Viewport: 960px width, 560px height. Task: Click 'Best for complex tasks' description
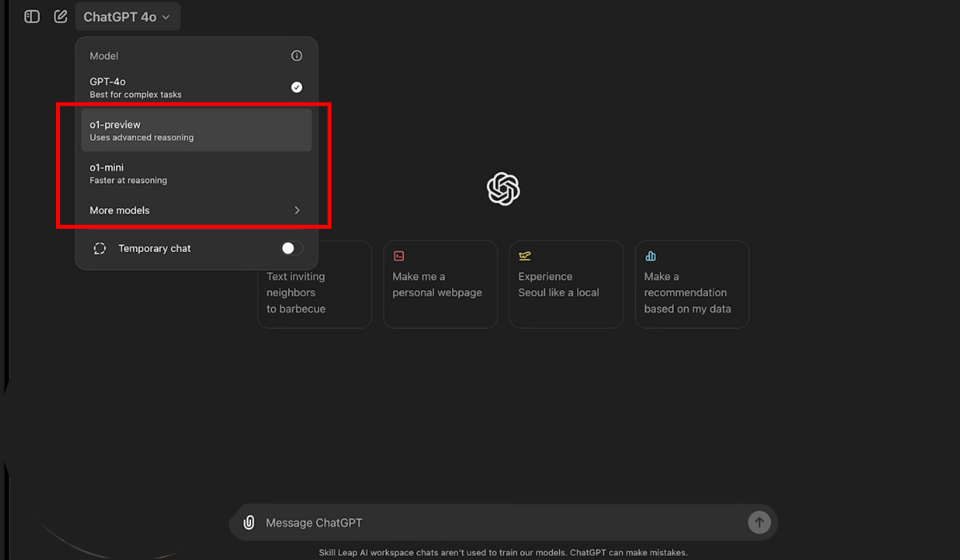click(135, 94)
